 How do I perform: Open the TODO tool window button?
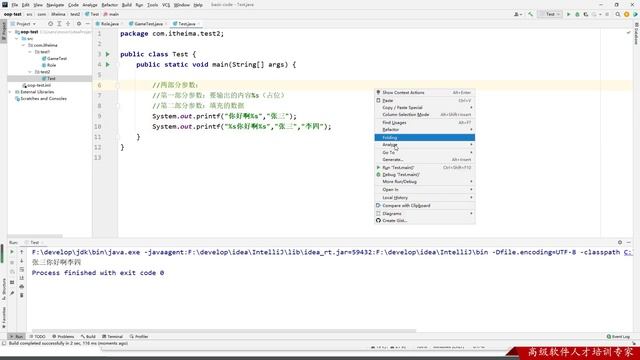37,336
